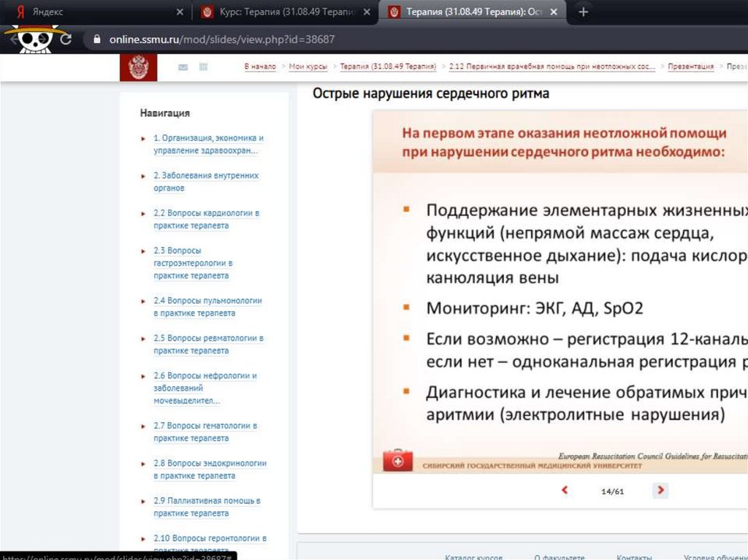Open the 'Презентация' breadcrumb link
Screen dimensions: 748x560
[691, 66]
